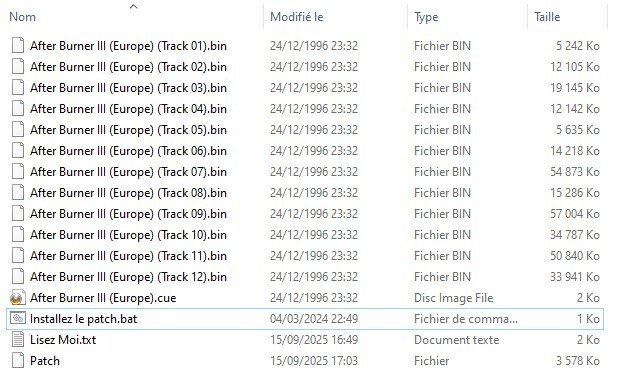Select the Lisez Moi.txt filename text
Screen dimensions: 625x378
point(63,340)
